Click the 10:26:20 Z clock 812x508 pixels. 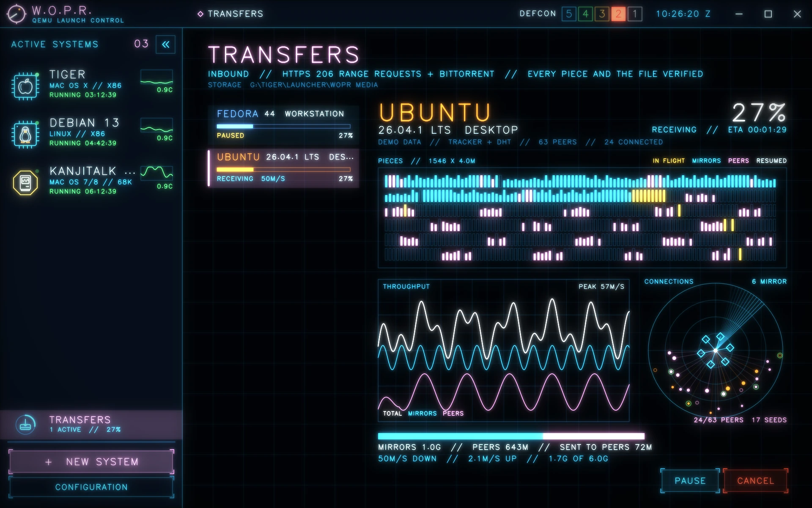[683, 14]
